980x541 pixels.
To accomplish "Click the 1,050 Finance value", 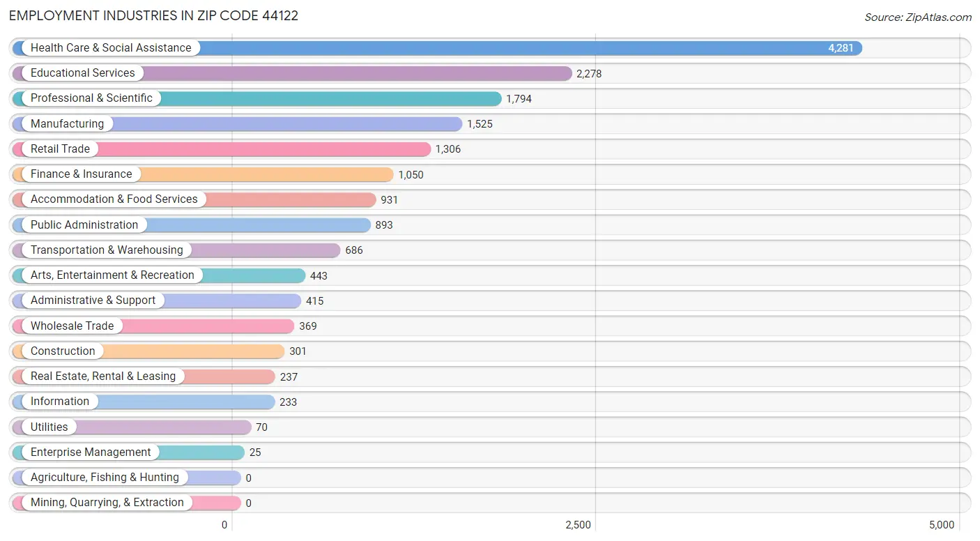I will (411, 174).
